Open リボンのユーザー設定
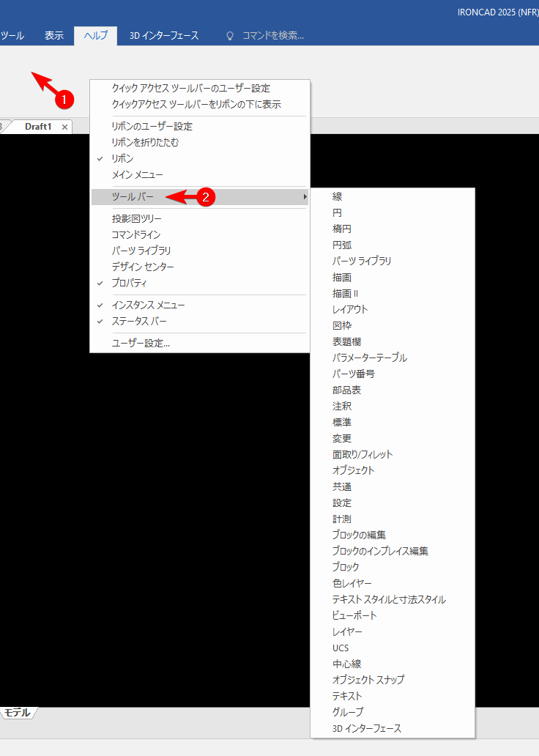 200,126
